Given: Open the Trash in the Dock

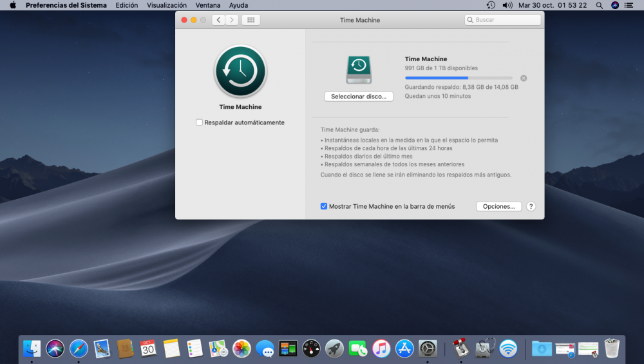Looking at the screenshot, I should (x=612, y=349).
